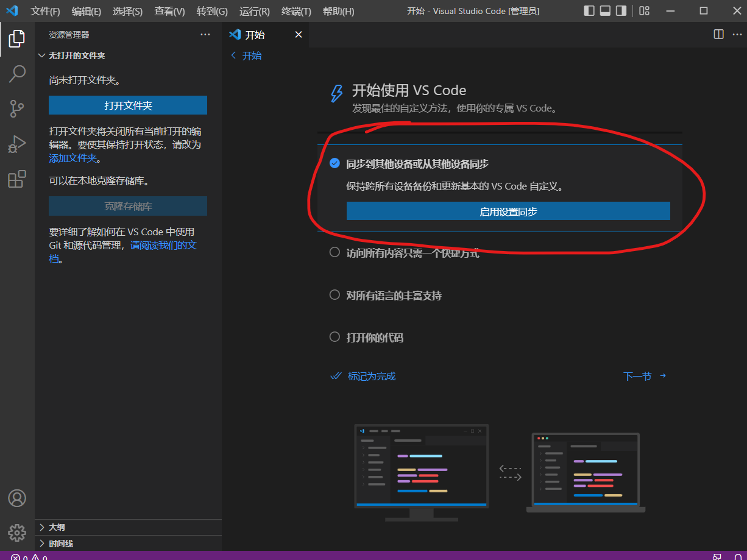Screen dimensions: 747x560
Task: Open the Accounts icon in activity bar
Action: click(x=17, y=498)
